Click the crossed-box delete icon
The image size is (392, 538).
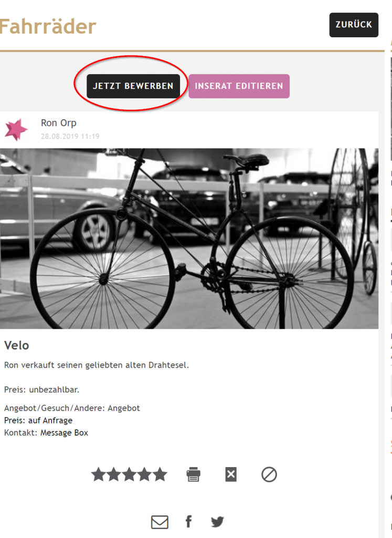click(x=231, y=475)
